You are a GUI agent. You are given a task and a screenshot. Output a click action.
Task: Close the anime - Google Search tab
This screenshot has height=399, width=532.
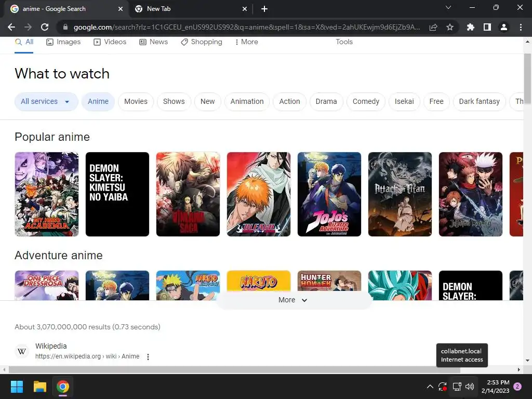[x=120, y=9]
